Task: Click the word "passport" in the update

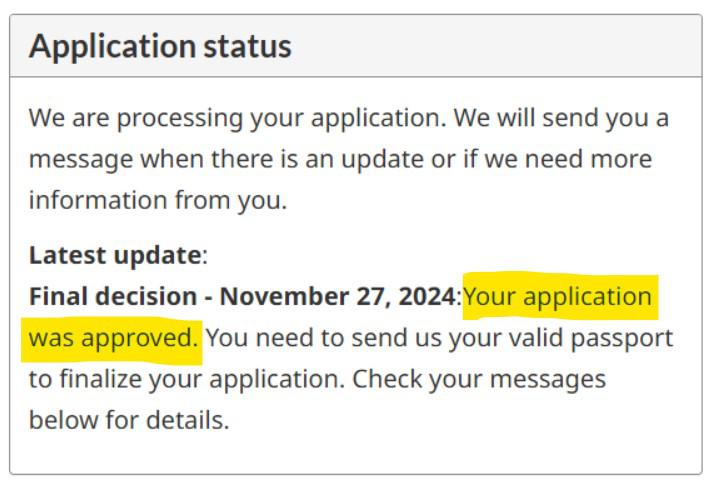Action: 628,338
